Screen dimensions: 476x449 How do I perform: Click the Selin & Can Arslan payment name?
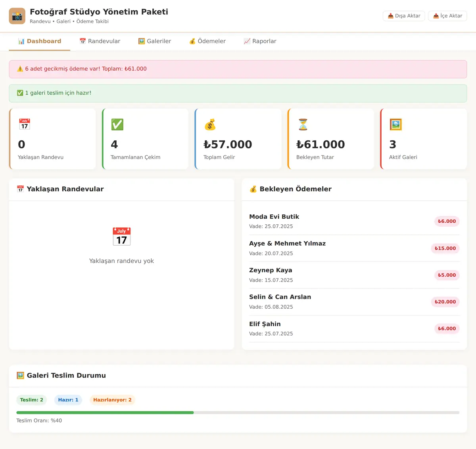click(x=280, y=297)
